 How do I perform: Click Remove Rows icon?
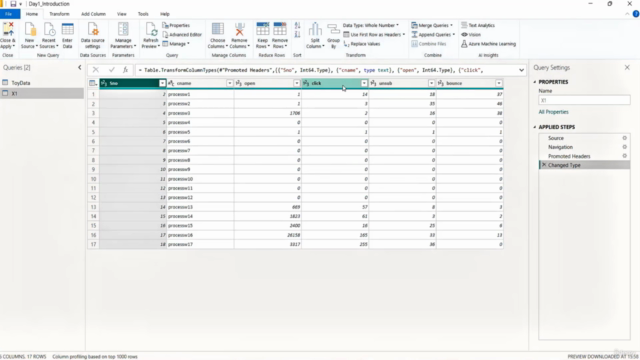click(x=280, y=29)
